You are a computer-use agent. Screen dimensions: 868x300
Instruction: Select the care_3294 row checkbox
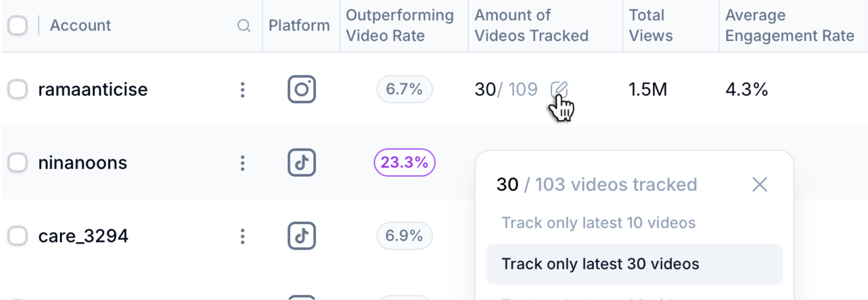click(x=18, y=236)
